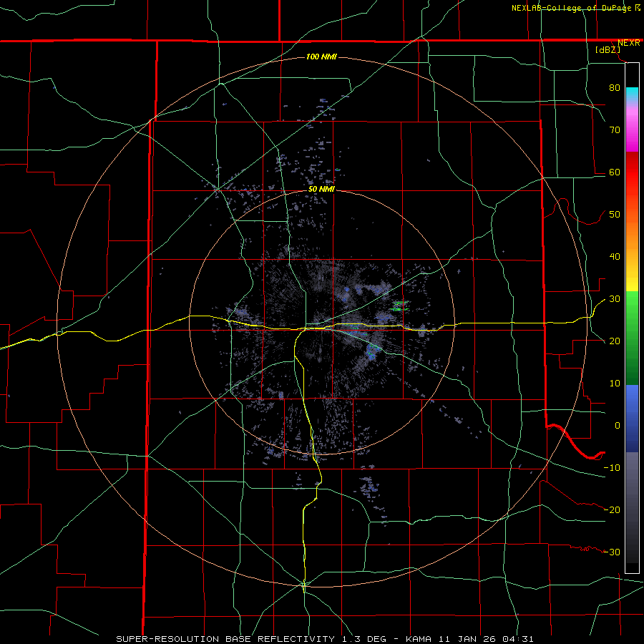The image size is (644, 644).
Task: Click the -30 value on the dBZ scale
Action: [x=612, y=552]
